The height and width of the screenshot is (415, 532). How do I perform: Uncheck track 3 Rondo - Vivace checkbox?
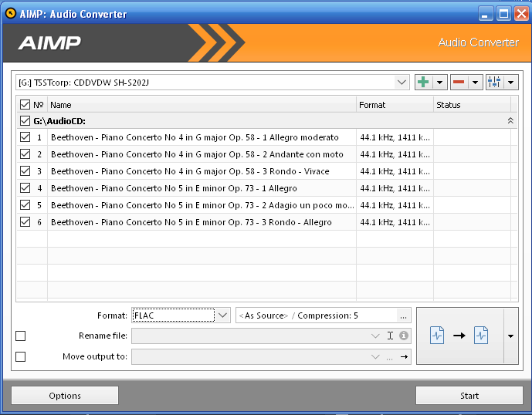coord(25,171)
